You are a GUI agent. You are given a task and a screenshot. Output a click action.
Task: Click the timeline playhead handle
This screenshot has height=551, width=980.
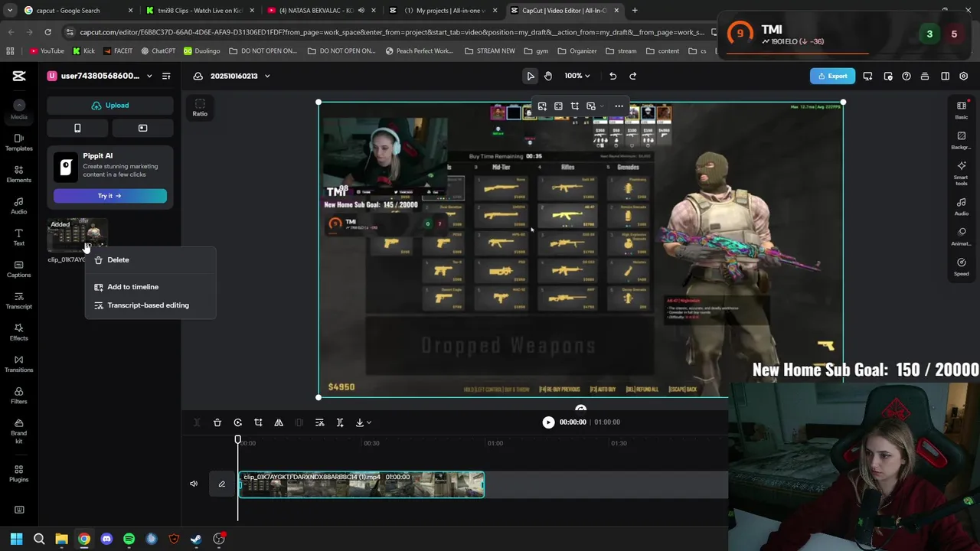tap(237, 440)
